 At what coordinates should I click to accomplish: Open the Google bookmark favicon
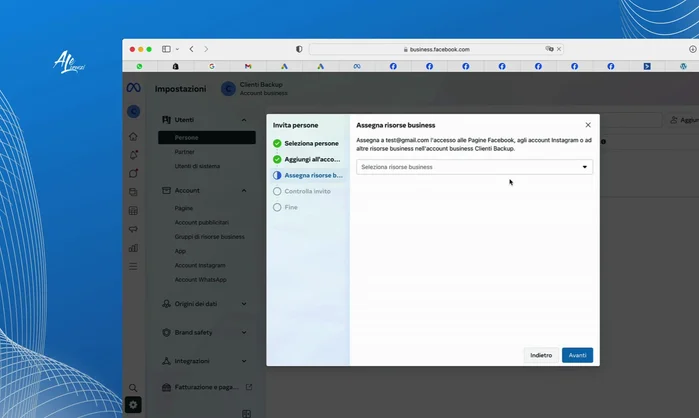pos(212,66)
